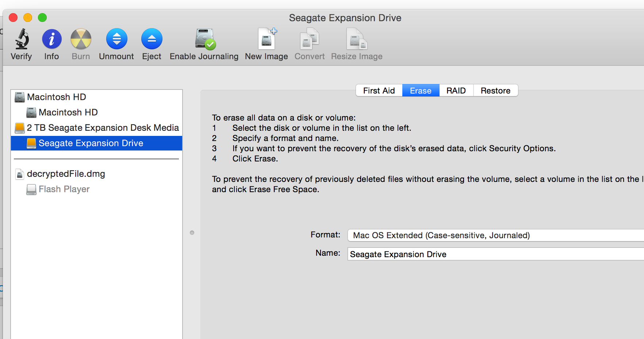
Task: Click the Convert image icon
Action: click(310, 39)
